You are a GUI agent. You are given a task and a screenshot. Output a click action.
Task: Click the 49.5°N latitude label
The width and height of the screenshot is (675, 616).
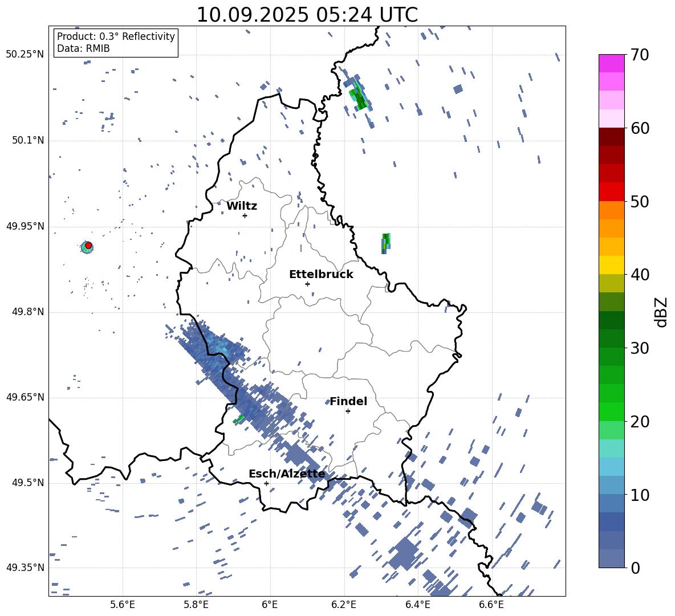coord(28,483)
